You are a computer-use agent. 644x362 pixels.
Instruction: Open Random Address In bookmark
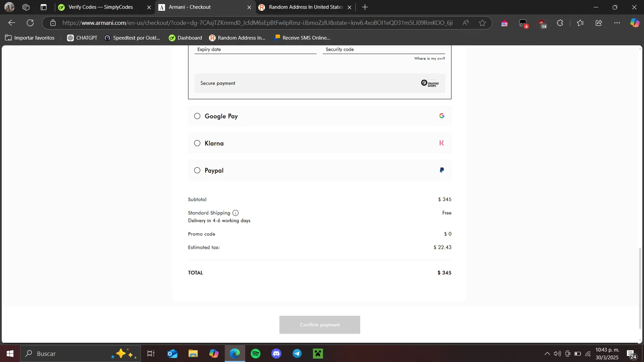[x=237, y=38]
